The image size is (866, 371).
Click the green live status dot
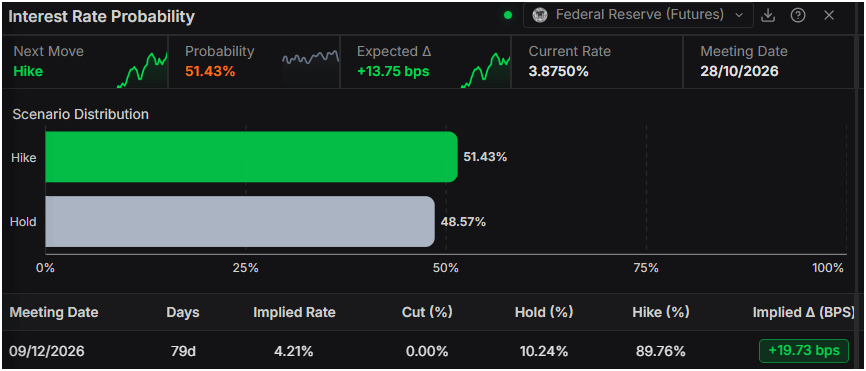508,15
